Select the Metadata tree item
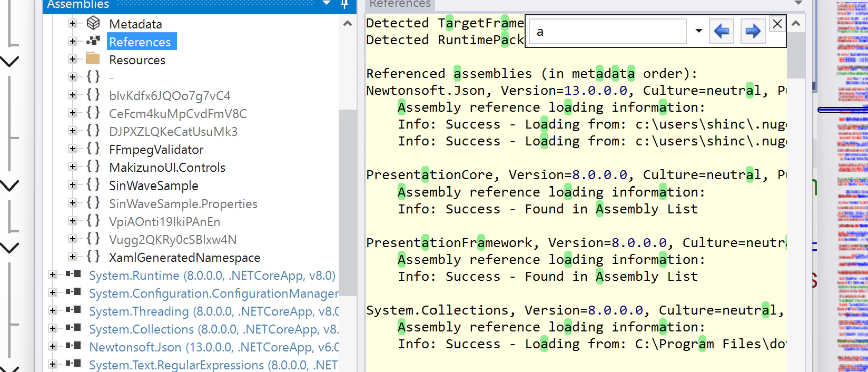 [x=135, y=24]
